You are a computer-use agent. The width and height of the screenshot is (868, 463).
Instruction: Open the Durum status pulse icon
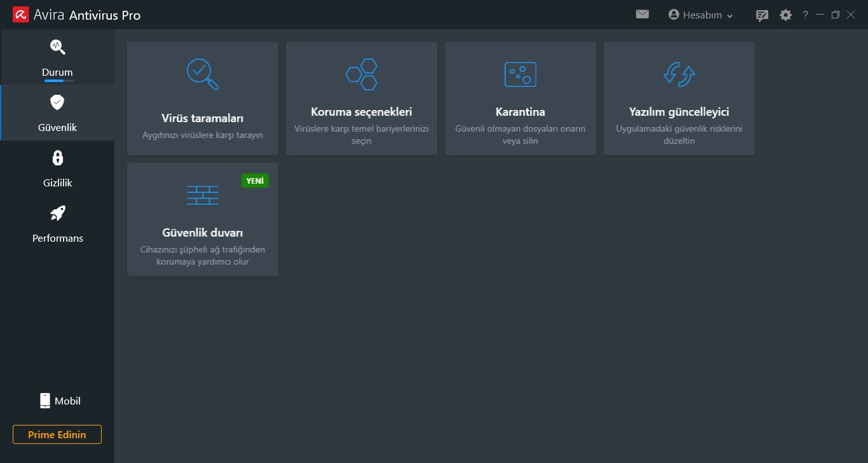pyautogui.click(x=57, y=46)
